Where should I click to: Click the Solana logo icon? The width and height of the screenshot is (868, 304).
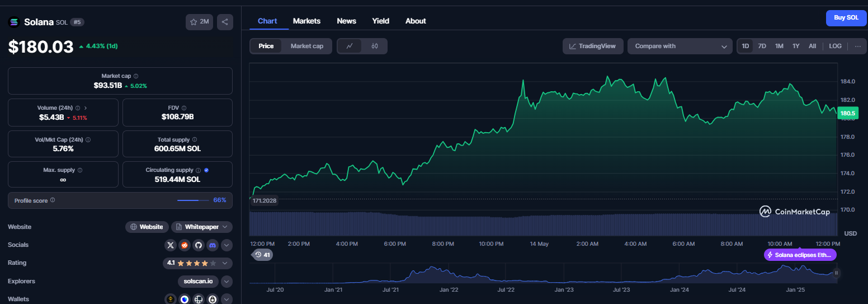(x=13, y=22)
